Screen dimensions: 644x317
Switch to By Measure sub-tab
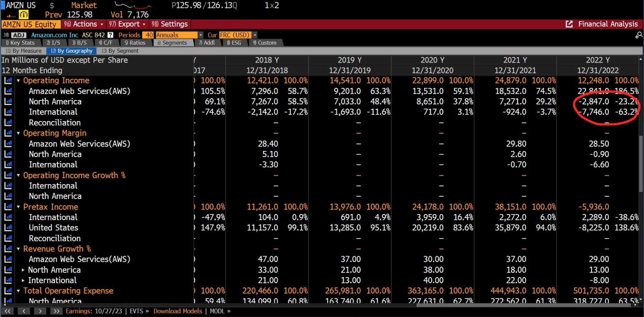23,51
